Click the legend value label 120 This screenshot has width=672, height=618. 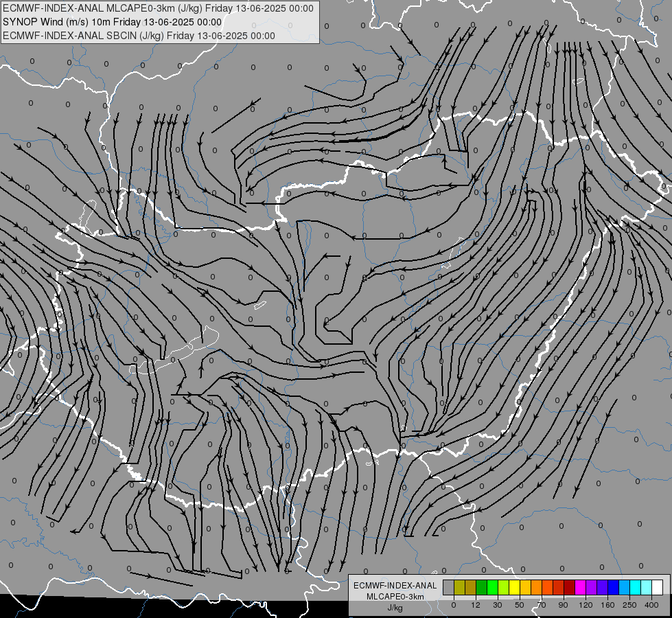point(586,605)
